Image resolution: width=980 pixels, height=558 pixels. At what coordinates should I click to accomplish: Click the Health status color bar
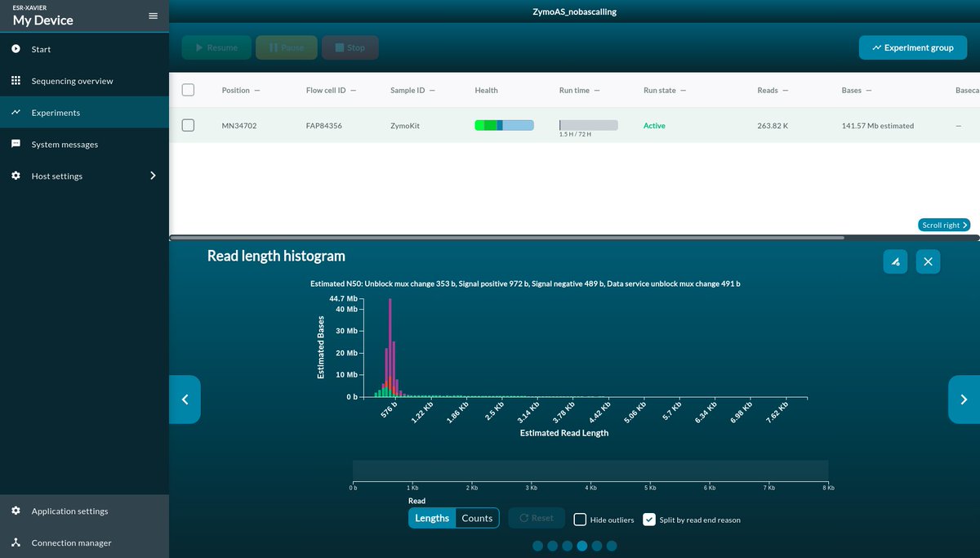(504, 125)
